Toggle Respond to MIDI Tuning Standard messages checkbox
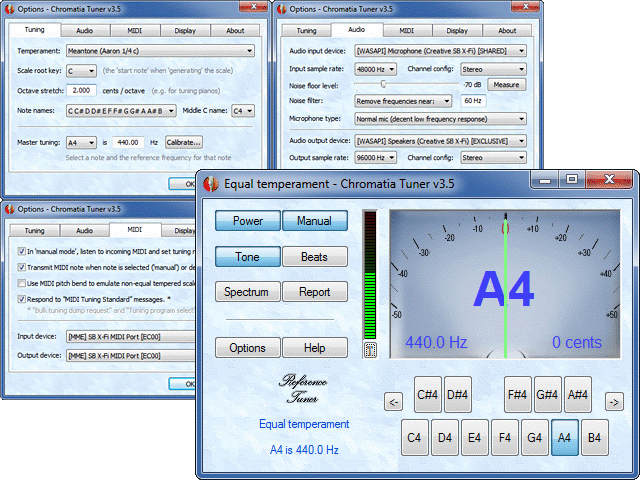This screenshot has height=480, width=640. [x=21, y=299]
